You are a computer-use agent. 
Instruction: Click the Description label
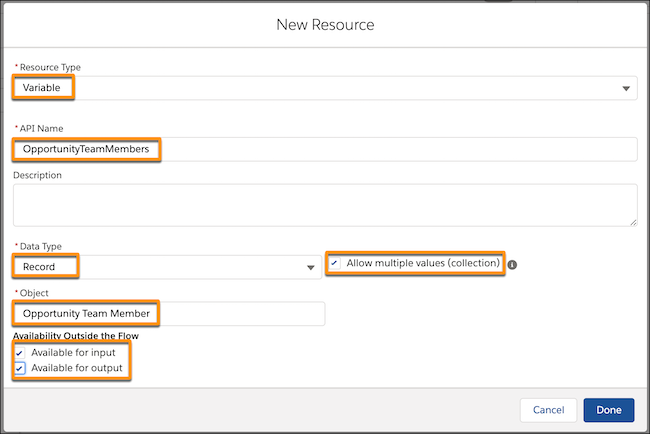(x=37, y=175)
